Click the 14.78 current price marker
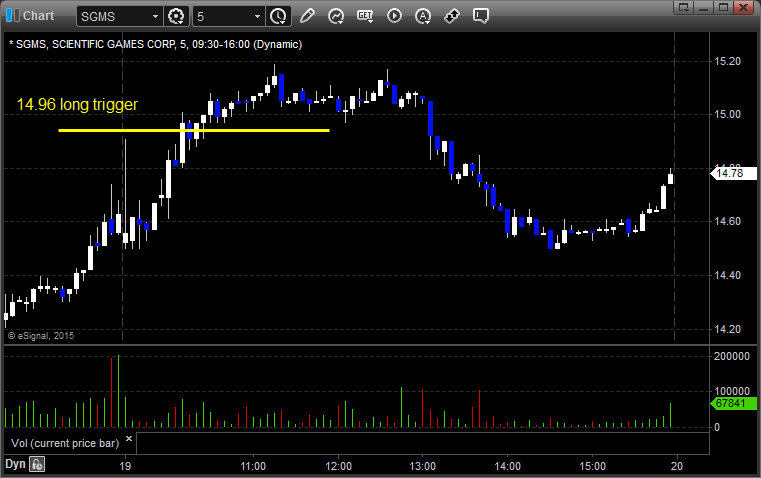The height and width of the screenshot is (478, 761). [x=733, y=173]
